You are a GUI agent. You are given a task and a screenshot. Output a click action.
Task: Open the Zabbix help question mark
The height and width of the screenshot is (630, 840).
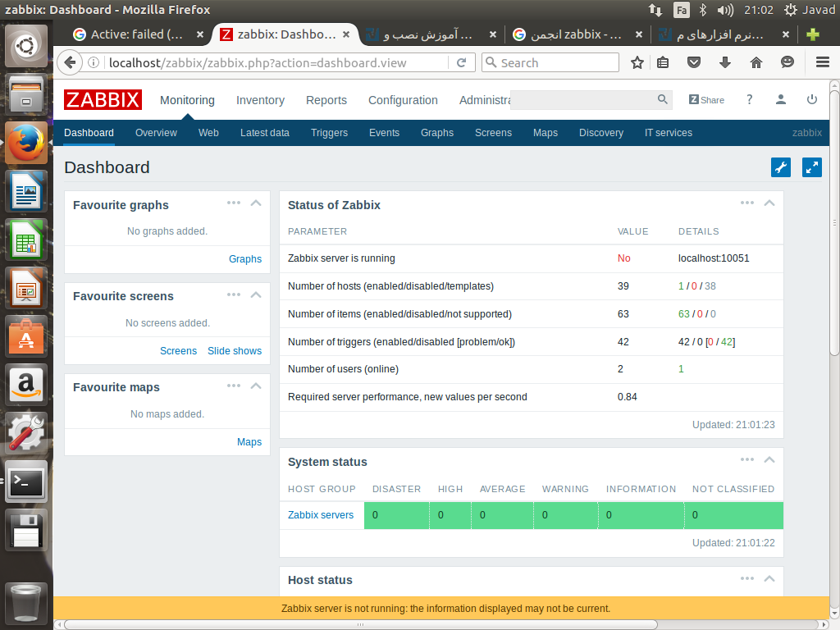click(x=749, y=100)
